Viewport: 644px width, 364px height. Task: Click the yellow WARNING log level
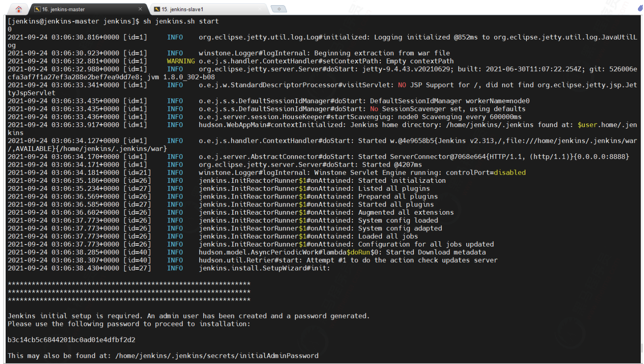point(181,61)
